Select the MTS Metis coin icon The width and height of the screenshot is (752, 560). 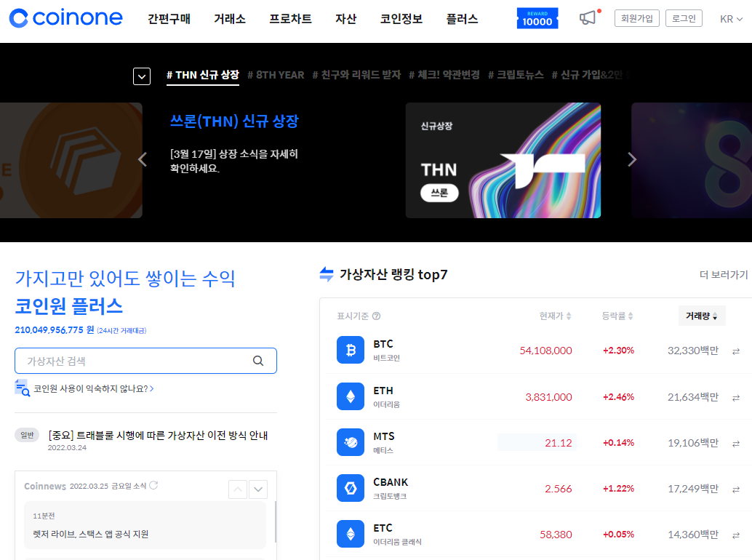click(x=350, y=441)
